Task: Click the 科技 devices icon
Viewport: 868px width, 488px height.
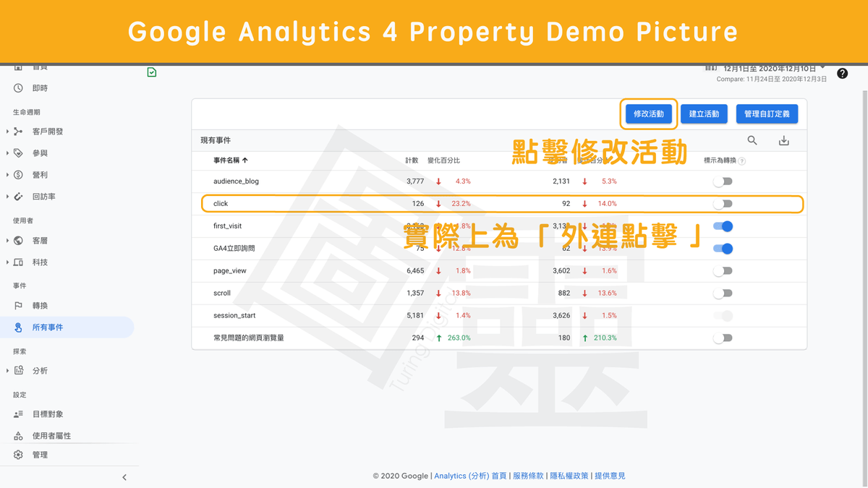Action: point(18,262)
